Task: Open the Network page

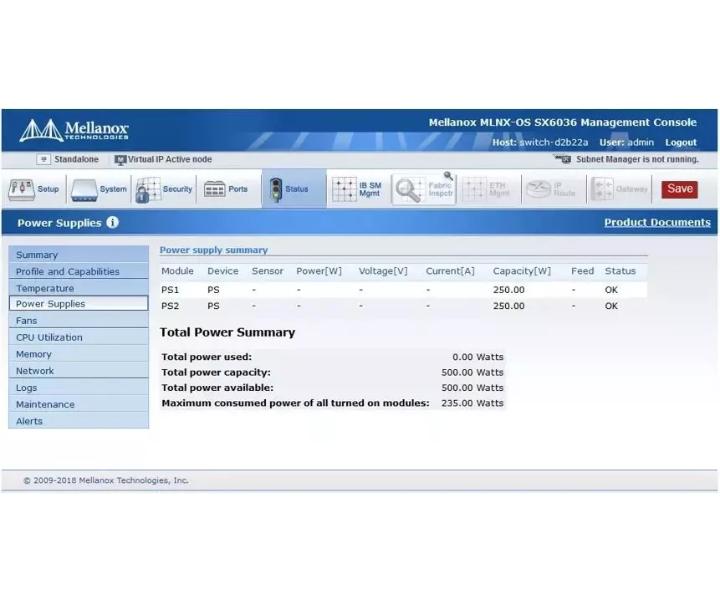Action: 79,370
